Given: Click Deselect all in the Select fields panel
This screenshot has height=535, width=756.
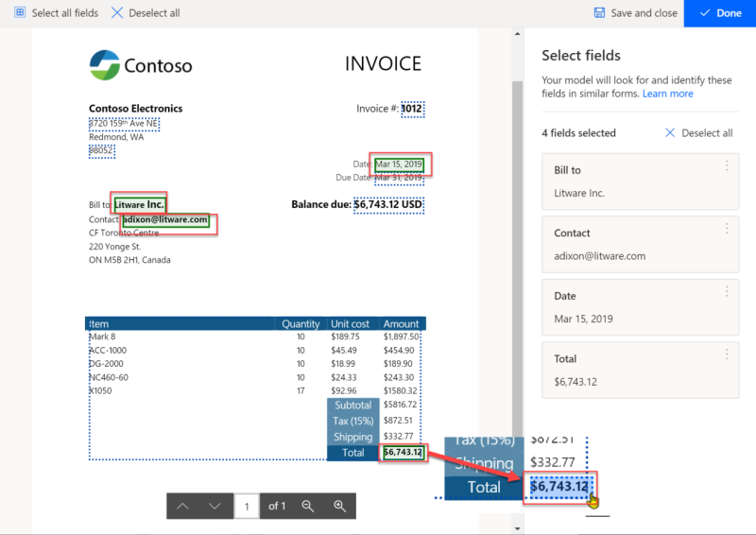Looking at the screenshot, I should pos(698,132).
